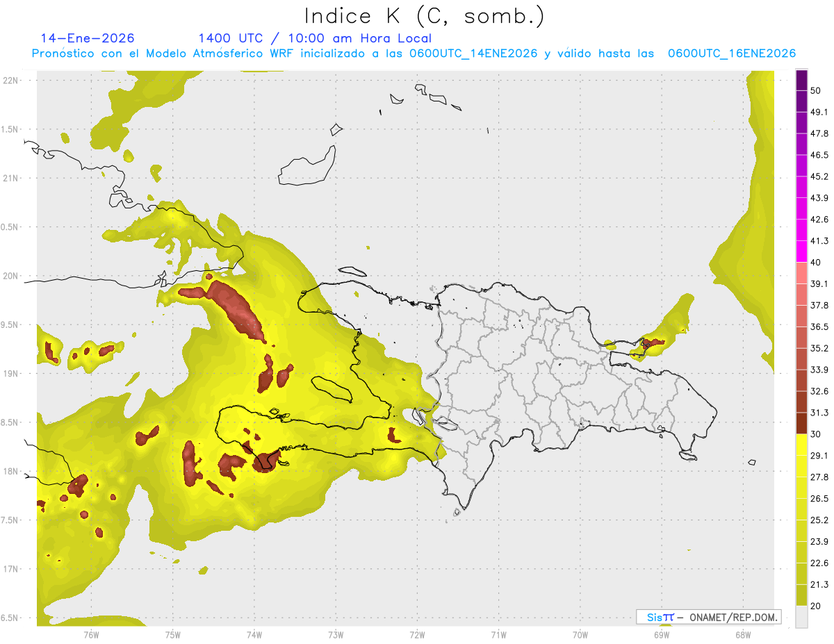Viewport: 834px width, 644px height.
Task: Click the Great Inagua island outline near 21N 73W
Action: tap(306, 166)
